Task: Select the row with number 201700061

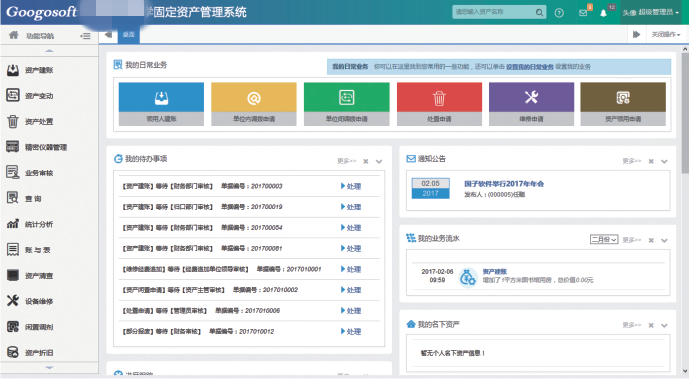Action: pos(249,249)
